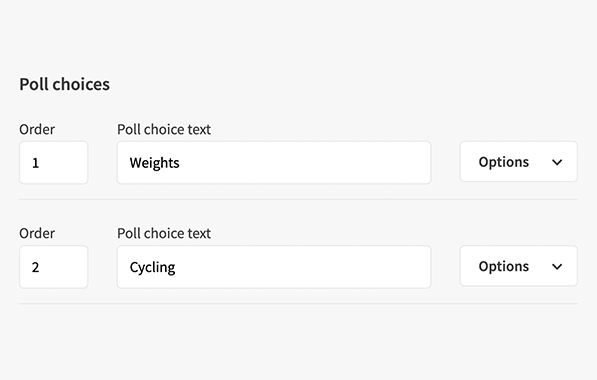
Task: Focus the Order field containing 2
Action: coord(54,267)
